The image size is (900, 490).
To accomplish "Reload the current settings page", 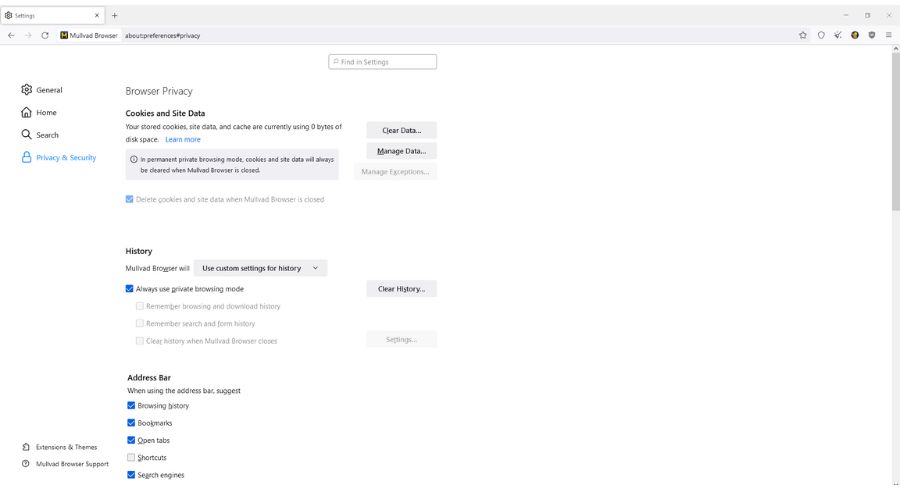I will point(45,35).
